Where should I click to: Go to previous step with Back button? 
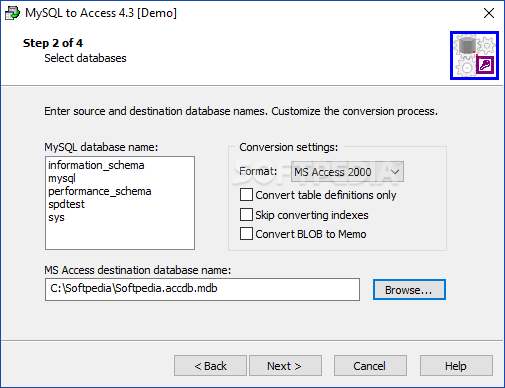pyautogui.click(x=210, y=366)
